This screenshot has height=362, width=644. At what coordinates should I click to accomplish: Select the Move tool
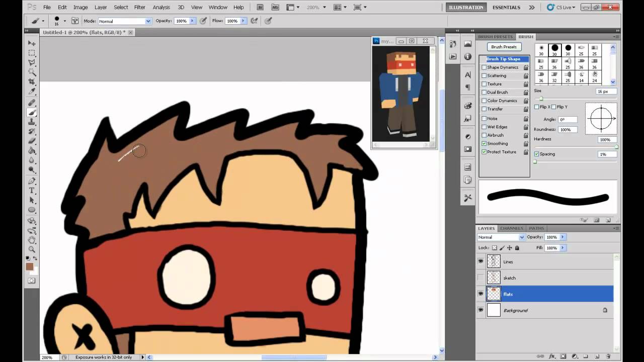pyautogui.click(x=32, y=43)
